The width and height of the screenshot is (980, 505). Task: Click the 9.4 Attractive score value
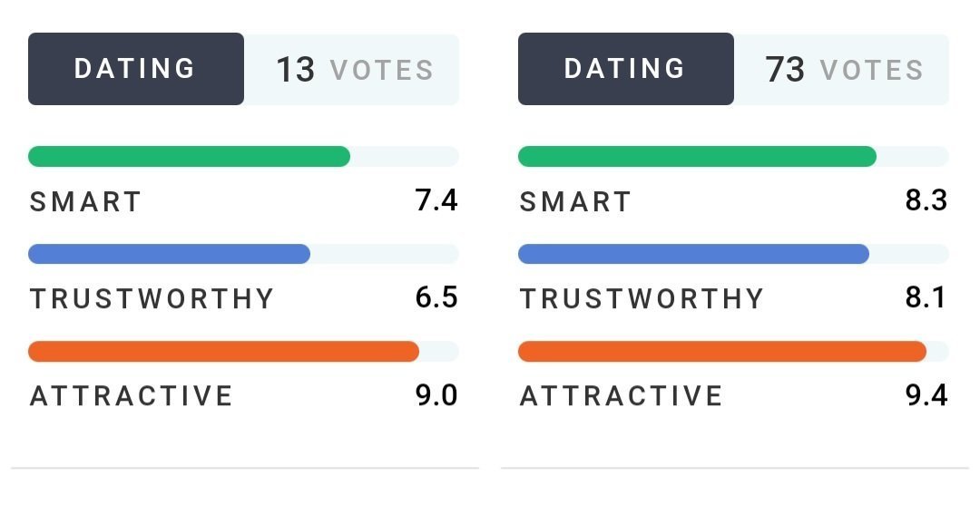926,395
